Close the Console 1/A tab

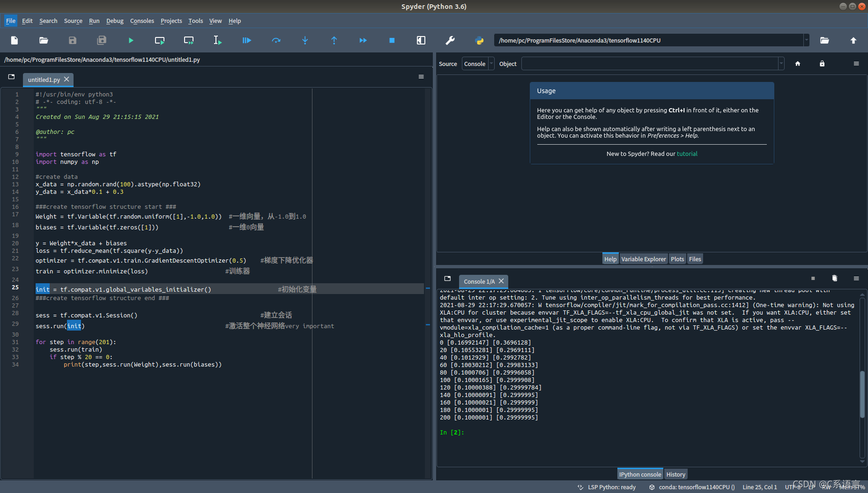pyautogui.click(x=501, y=281)
